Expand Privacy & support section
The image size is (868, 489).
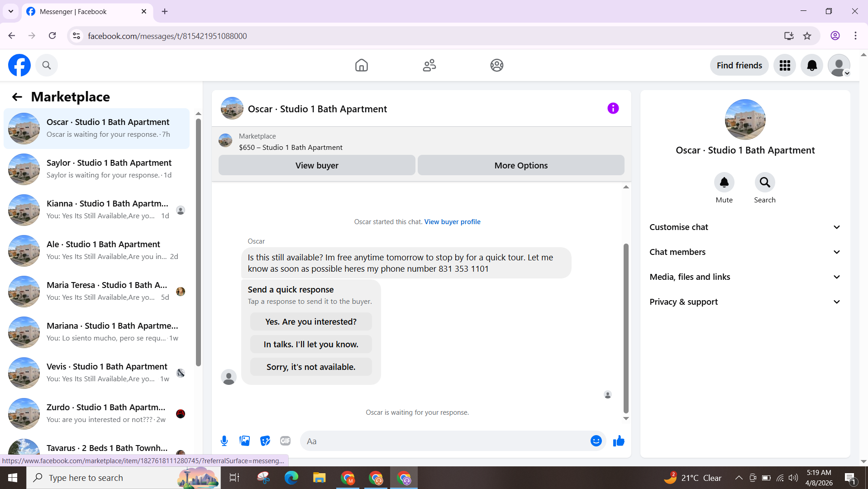pos(745,302)
